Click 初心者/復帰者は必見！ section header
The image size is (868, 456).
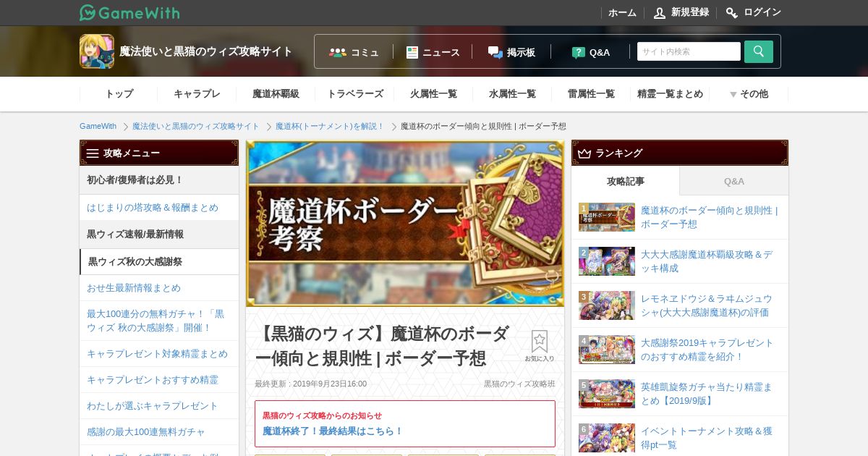click(159, 180)
